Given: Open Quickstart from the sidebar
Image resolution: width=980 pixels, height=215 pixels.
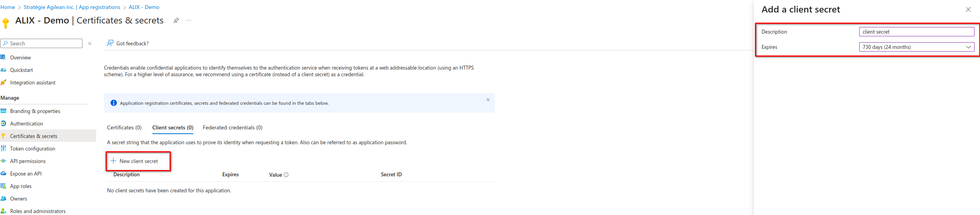Looking at the screenshot, I should (21, 70).
